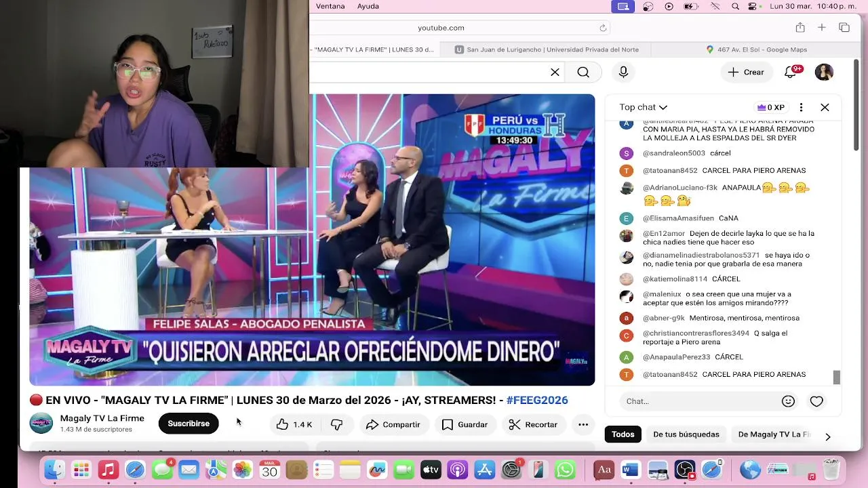
Task: Select the De tus búsquedas chip
Action: click(686, 434)
